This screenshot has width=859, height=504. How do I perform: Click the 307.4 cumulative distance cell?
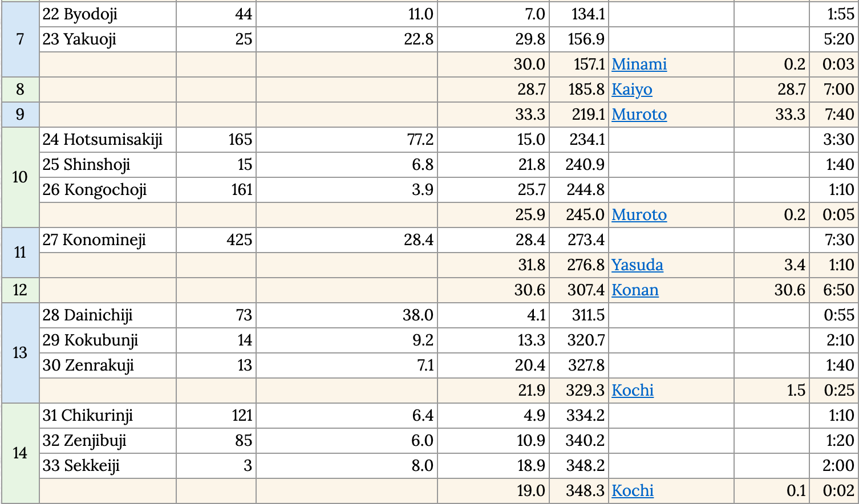(579, 290)
